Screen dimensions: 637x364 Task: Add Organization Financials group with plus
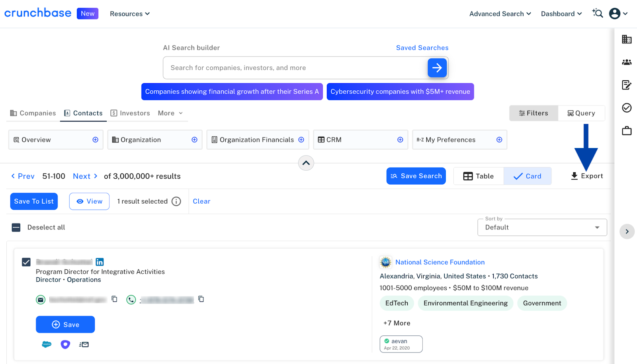(x=301, y=140)
